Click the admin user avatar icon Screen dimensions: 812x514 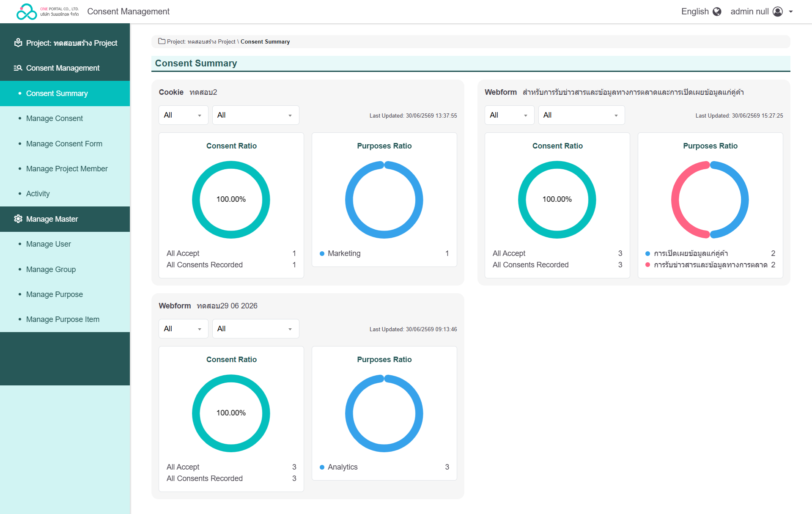tap(778, 11)
